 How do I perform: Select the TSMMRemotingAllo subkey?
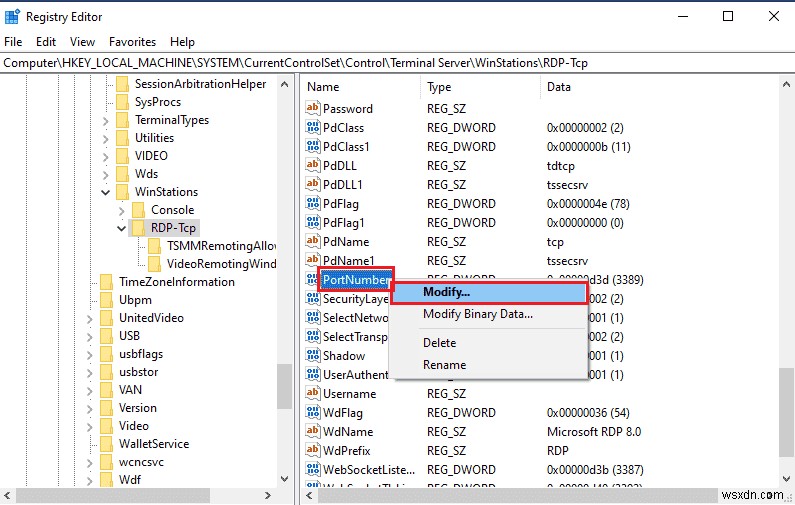click(221, 246)
